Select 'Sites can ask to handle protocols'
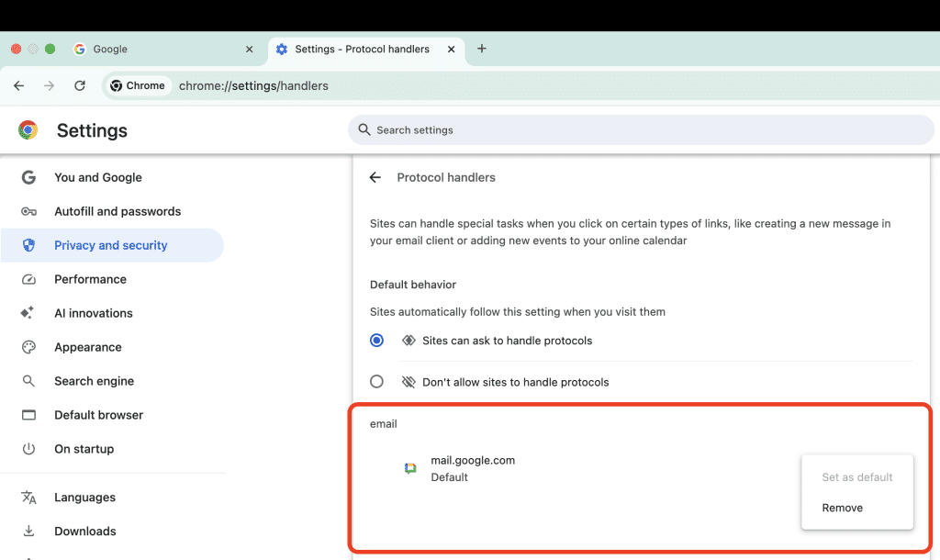 tap(376, 341)
